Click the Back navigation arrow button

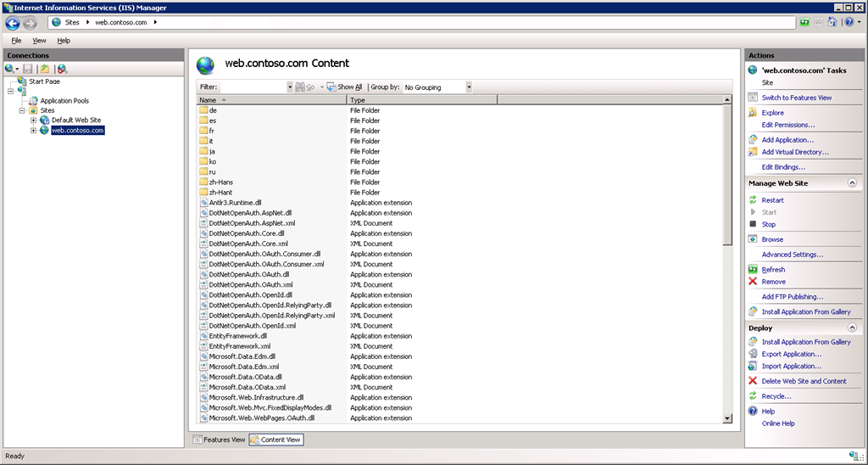(12, 23)
